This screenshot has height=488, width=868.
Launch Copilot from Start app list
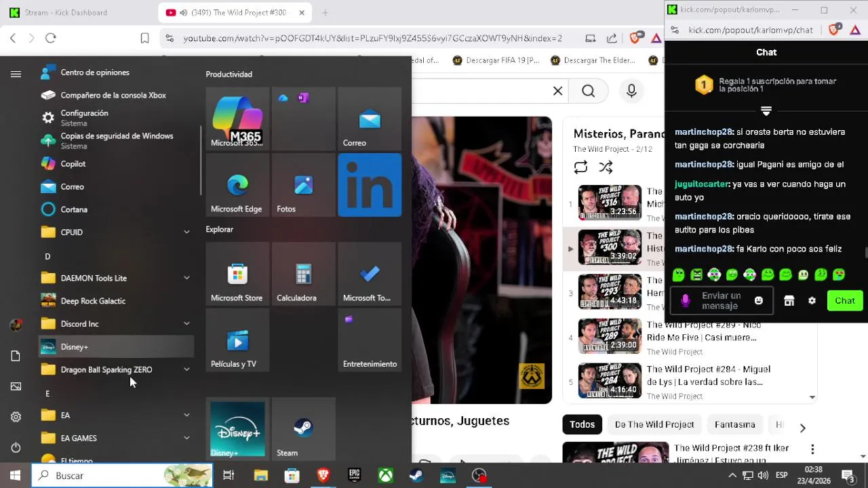116,164
